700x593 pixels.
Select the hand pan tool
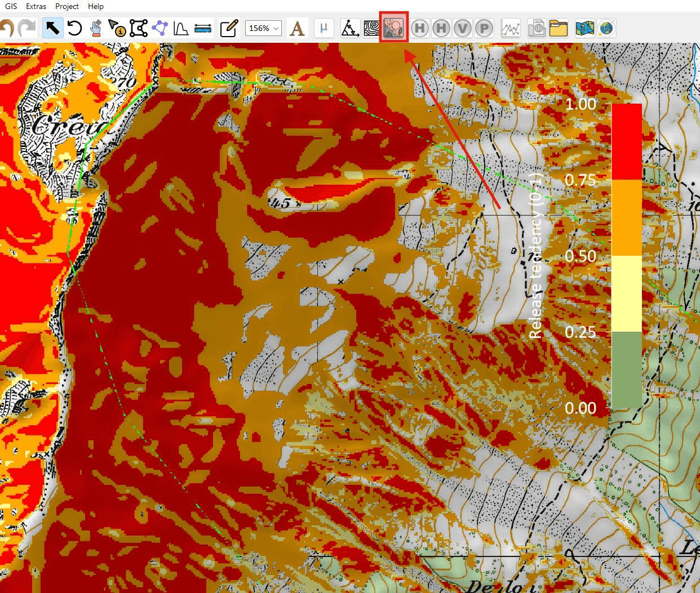96,28
